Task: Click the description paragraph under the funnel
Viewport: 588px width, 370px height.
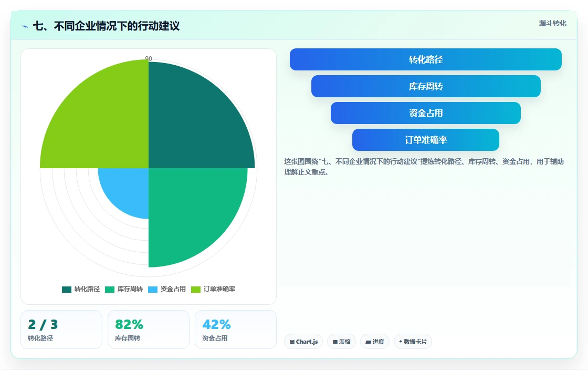Action: click(x=424, y=167)
